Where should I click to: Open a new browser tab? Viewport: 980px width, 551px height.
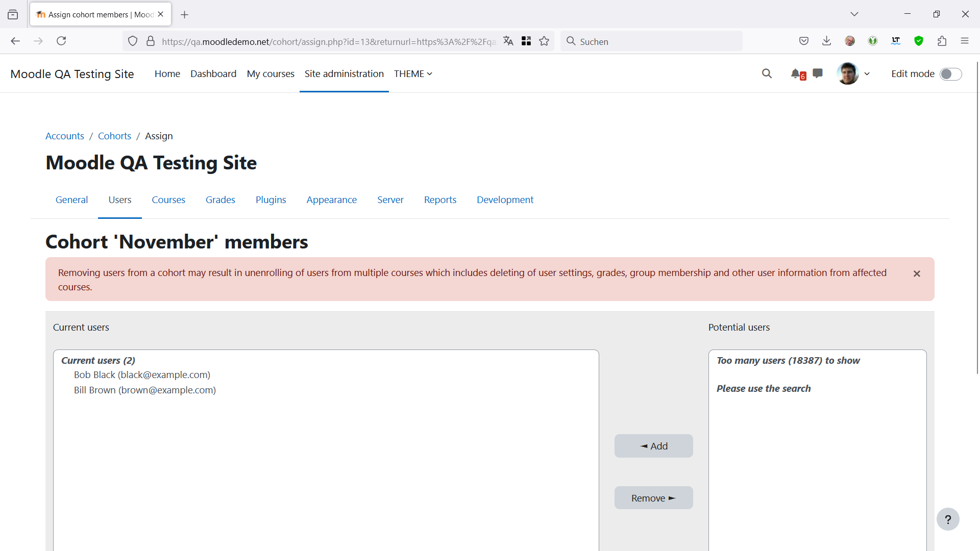pyautogui.click(x=185, y=15)
